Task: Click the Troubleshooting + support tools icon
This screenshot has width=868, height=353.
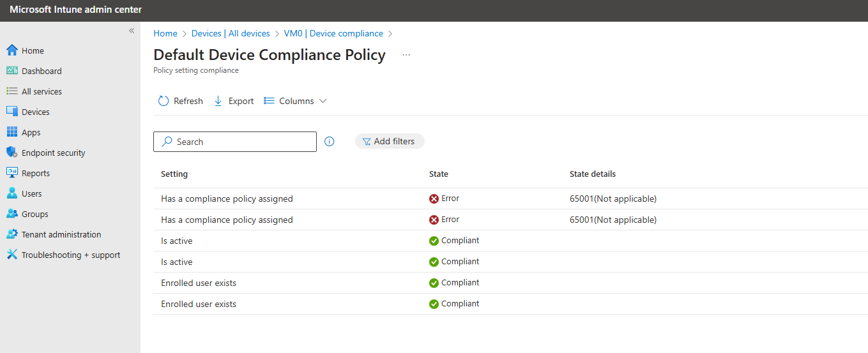Action: (x=11, y=255)
